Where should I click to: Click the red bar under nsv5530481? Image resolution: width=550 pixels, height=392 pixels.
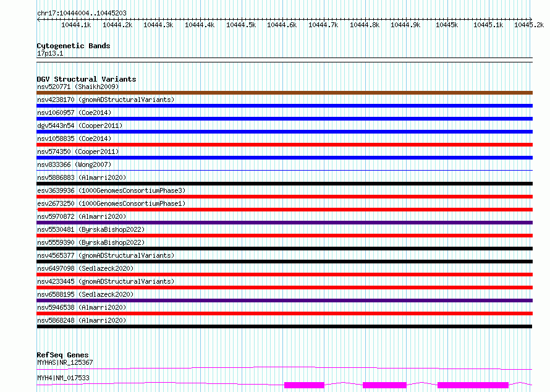284,236
